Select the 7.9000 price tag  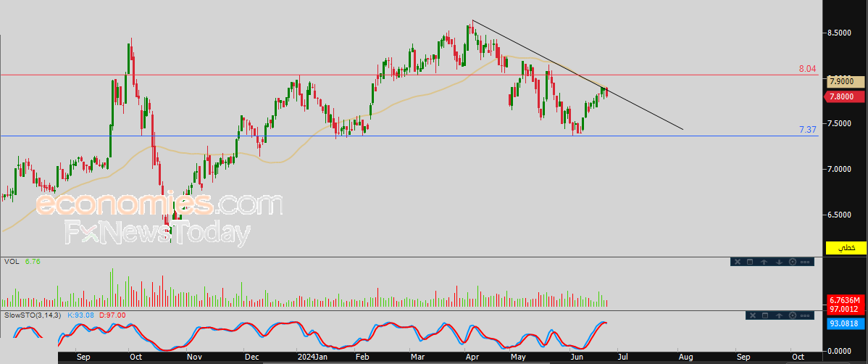click(x=846, y=81)
